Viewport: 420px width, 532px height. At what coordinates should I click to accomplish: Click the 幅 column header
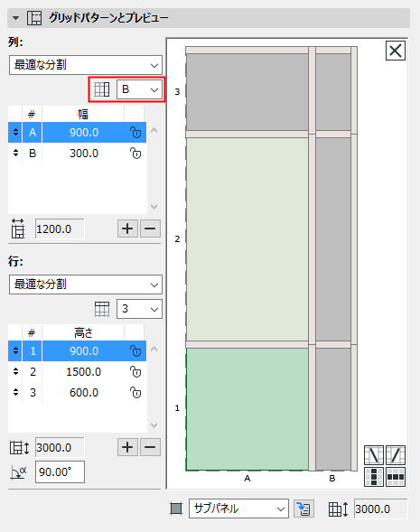tap(83, 114)
